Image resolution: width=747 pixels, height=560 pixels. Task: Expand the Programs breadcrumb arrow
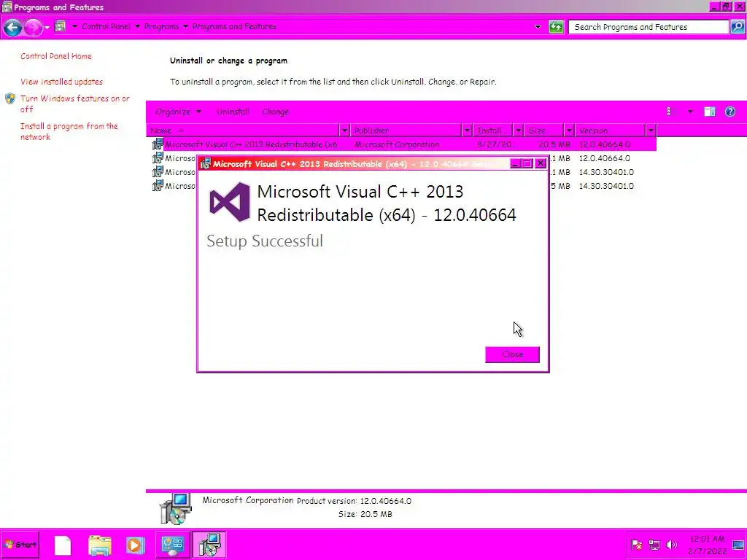[x=185, y=26]
